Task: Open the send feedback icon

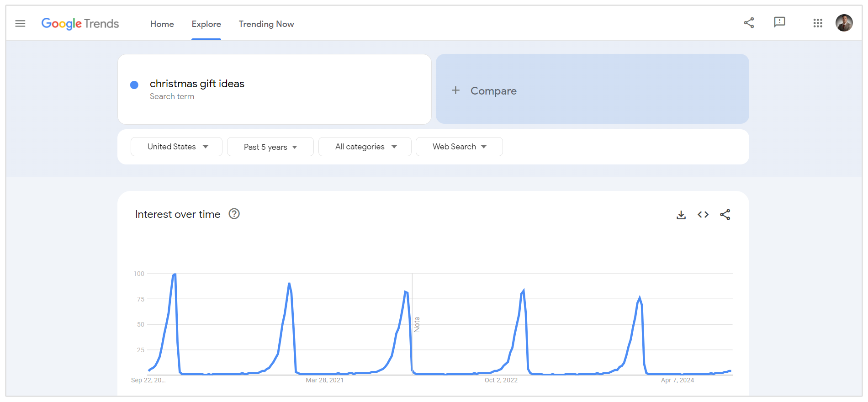Action: [779, 22]
